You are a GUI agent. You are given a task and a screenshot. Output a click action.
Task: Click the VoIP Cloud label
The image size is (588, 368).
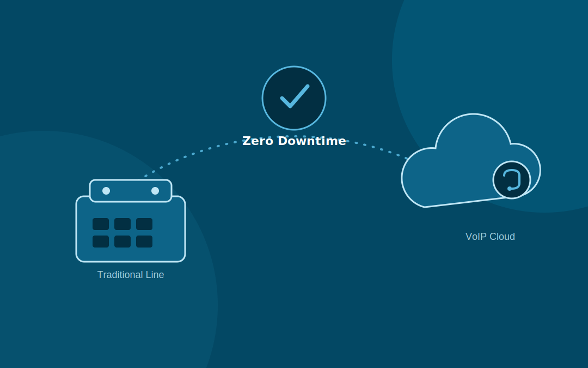click(x=490, y=237)
